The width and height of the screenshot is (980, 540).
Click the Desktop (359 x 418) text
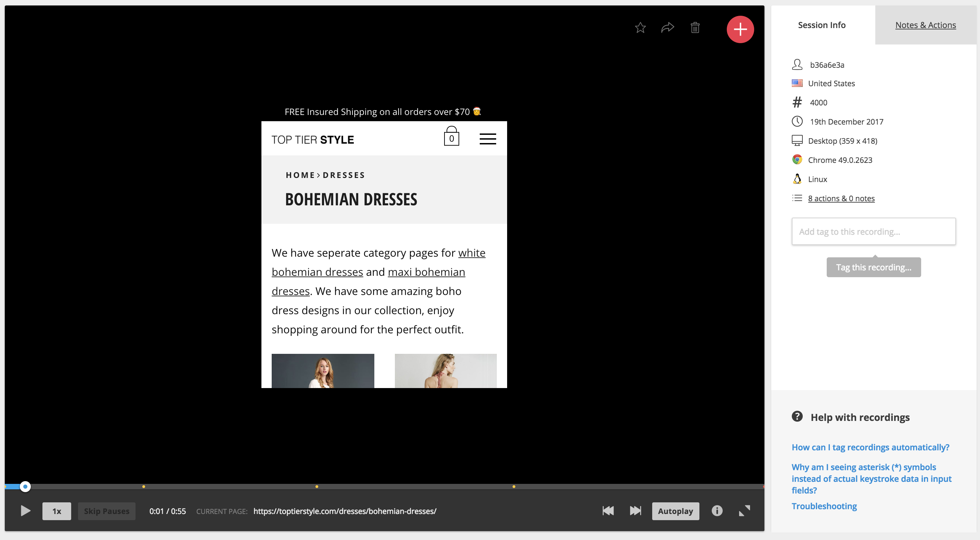coord(842,141)
